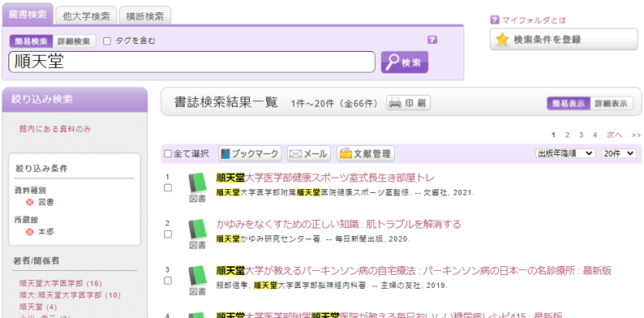
Task: Check the box for result 2
Action: [168, 234]
